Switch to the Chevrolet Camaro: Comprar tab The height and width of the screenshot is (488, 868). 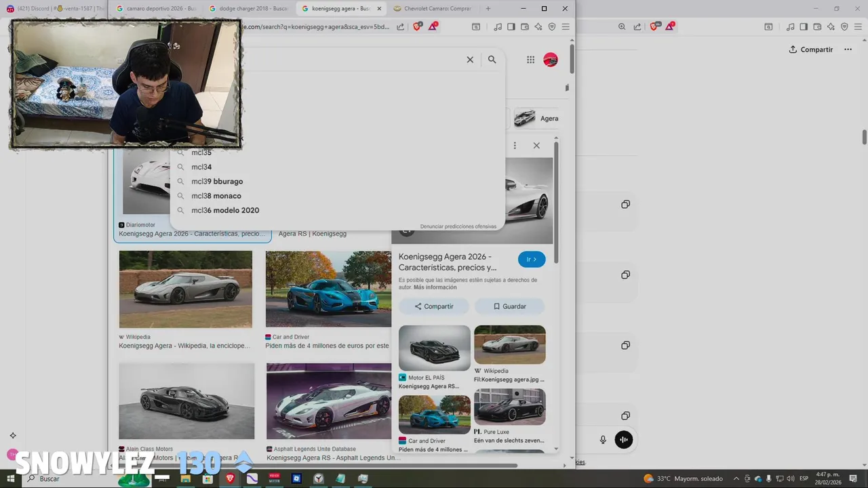(x=433, y=9)
